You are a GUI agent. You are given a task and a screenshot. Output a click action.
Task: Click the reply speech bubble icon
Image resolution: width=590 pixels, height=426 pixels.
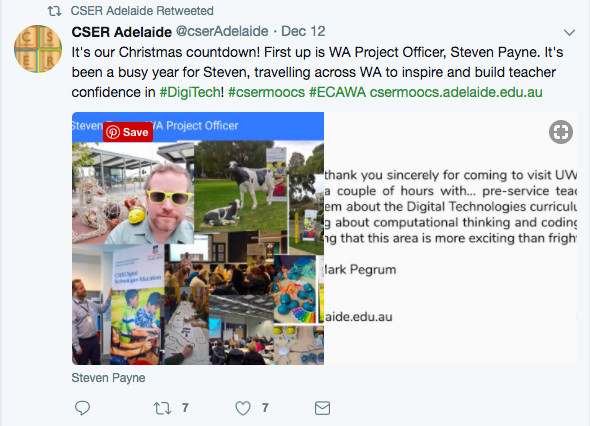coord(82,408)
